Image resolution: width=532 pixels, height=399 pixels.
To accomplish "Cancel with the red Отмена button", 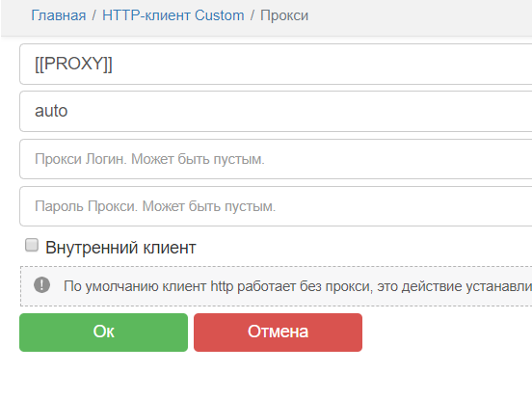I will (x=278, y=332).
